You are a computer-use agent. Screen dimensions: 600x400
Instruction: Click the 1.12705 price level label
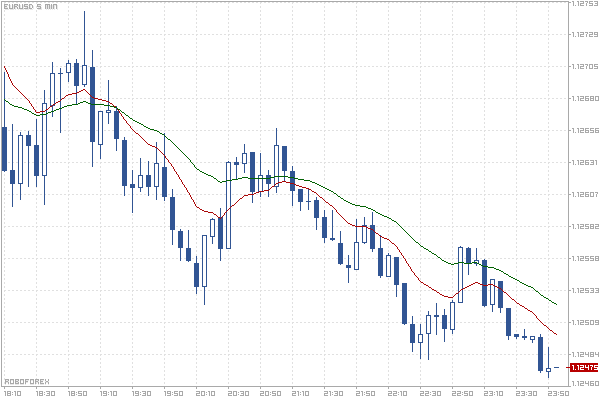[x=585, y=67]
